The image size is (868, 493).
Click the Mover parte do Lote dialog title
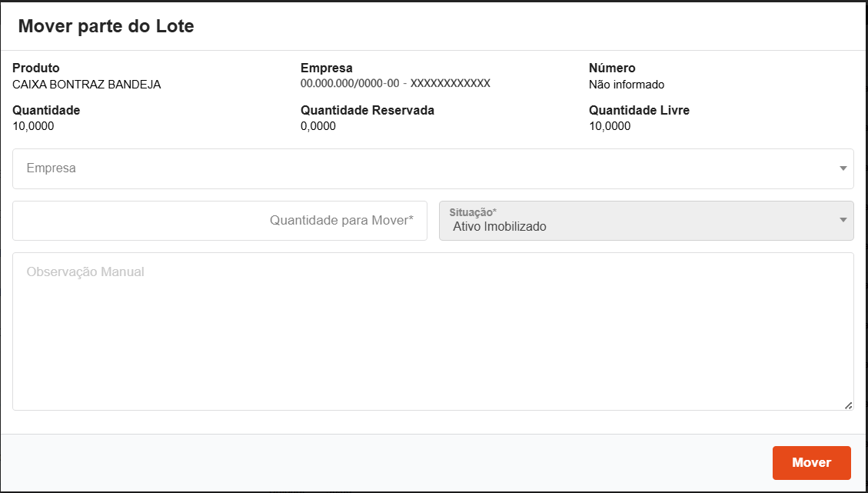click(x=105, y=25)
